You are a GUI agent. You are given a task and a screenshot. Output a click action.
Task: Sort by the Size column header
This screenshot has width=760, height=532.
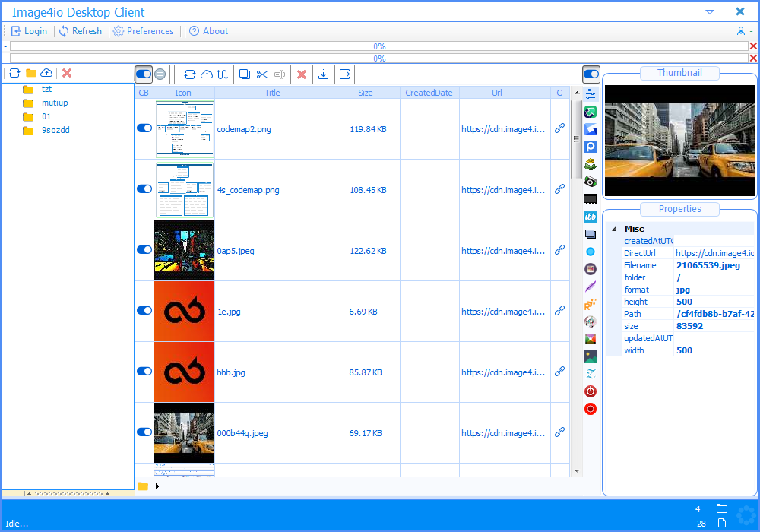374,93
